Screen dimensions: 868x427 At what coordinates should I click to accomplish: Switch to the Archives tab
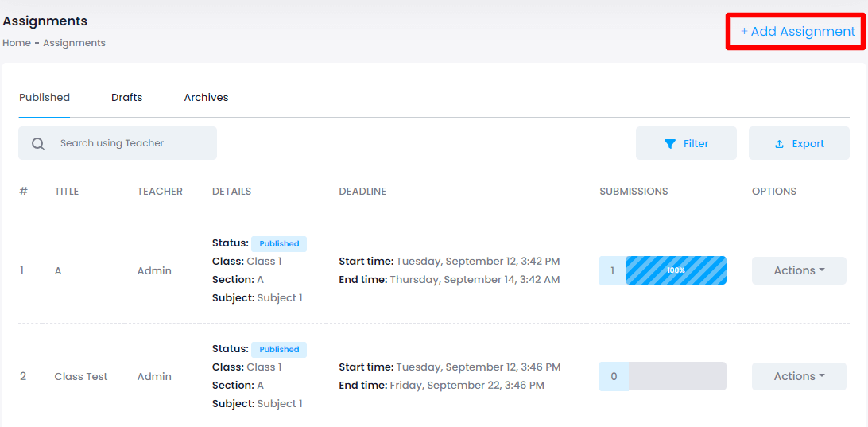tap(206, 98)
